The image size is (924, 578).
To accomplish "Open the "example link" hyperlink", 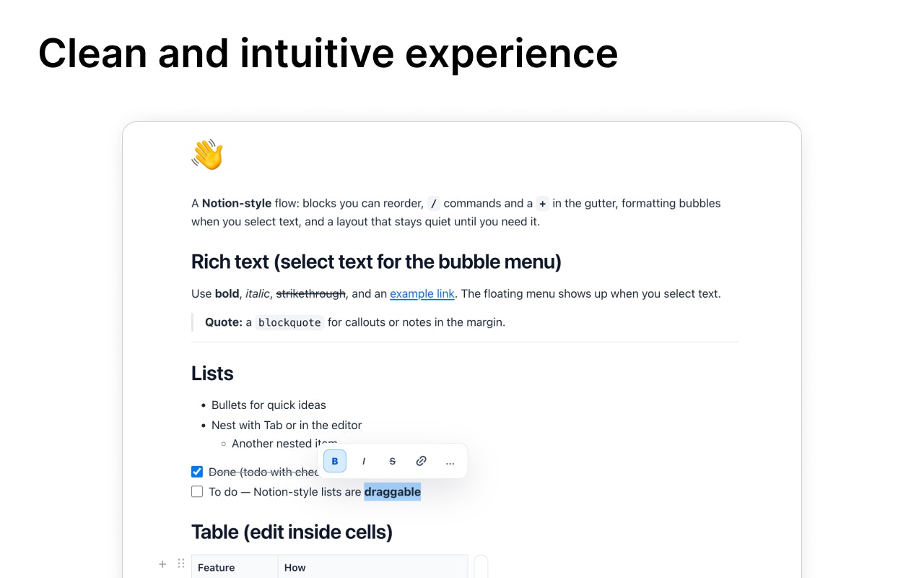I will coord(422,293).
